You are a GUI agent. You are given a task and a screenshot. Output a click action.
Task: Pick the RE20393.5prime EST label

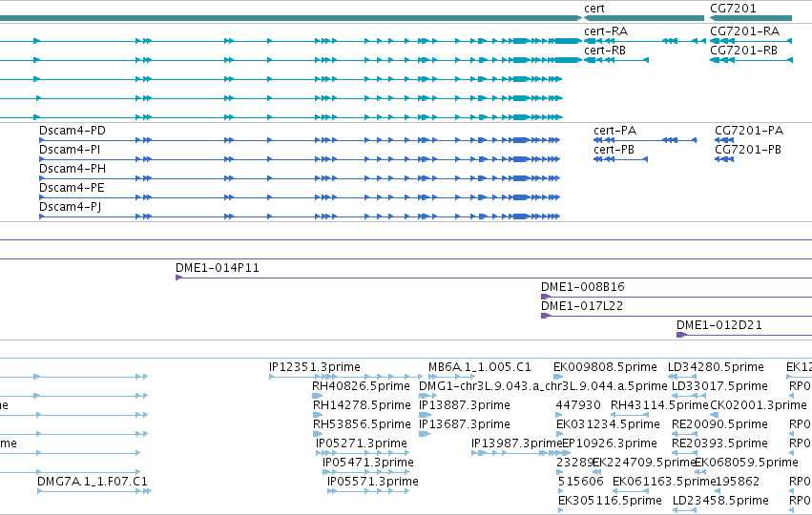point(719,443)
